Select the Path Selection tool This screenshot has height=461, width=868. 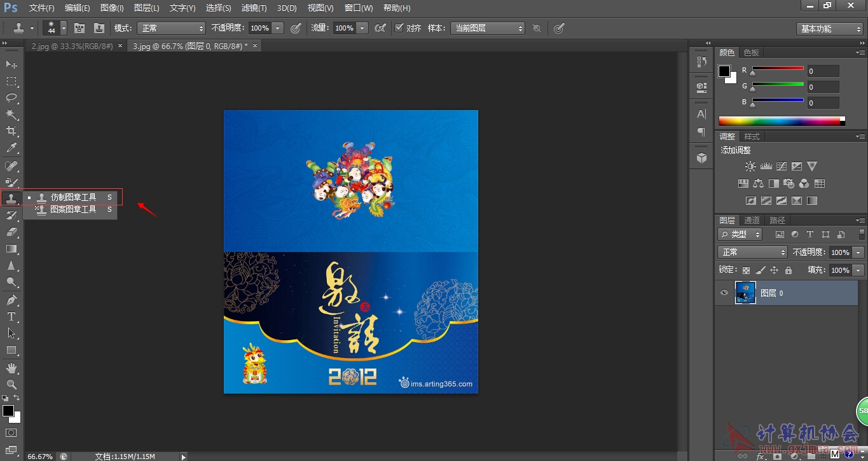tap(11, 333)
